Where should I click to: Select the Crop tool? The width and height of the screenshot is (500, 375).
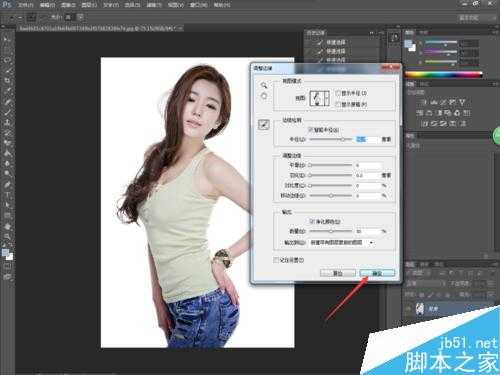pyautogui.click(x=7, y=81)
